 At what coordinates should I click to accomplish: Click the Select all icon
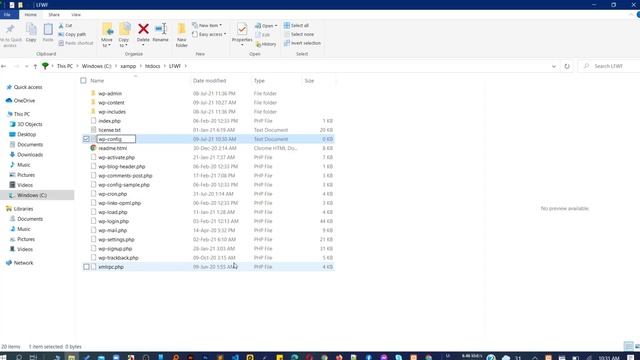coord(287,25)
